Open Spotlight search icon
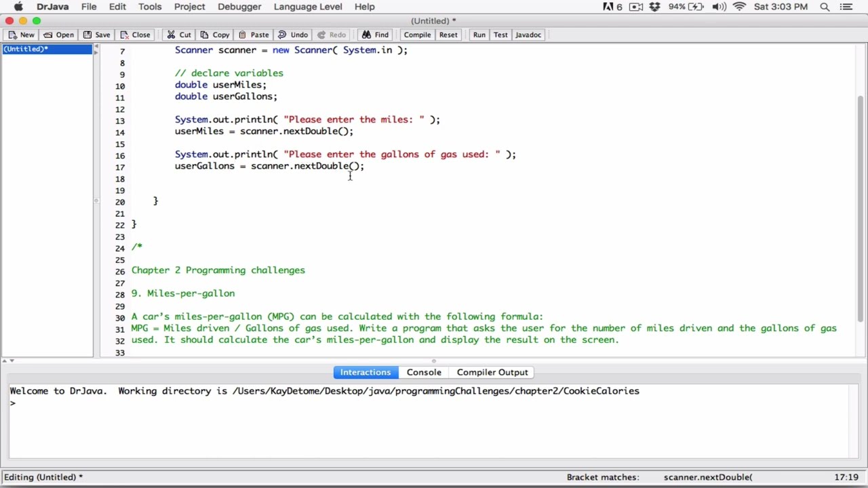 tap(825, 7)
